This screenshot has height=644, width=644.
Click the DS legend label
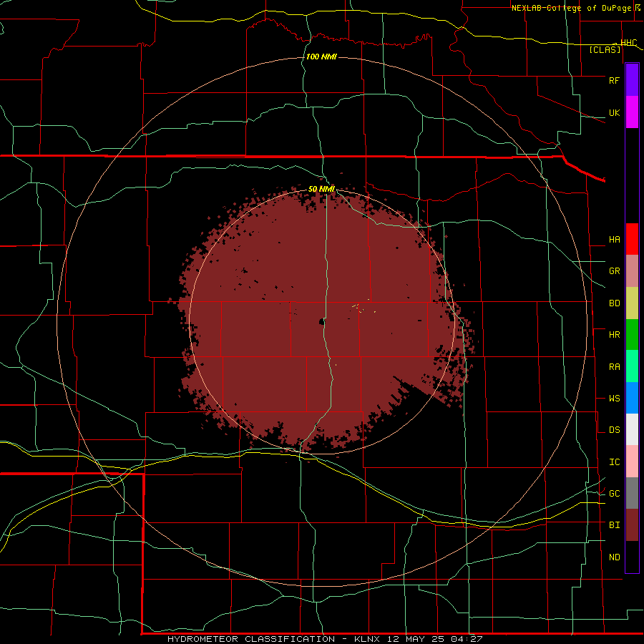[x=614, y=430]
